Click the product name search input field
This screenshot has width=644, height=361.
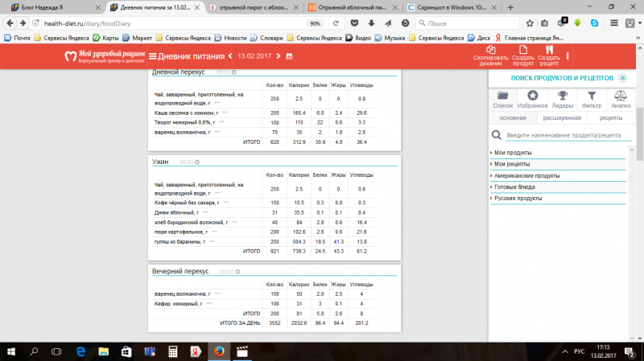click(567, 137)
